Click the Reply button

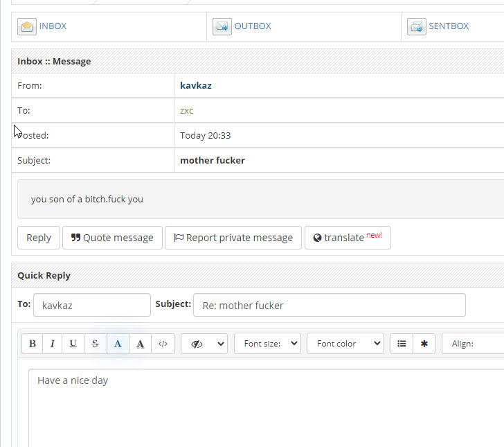tap(39, 238)
